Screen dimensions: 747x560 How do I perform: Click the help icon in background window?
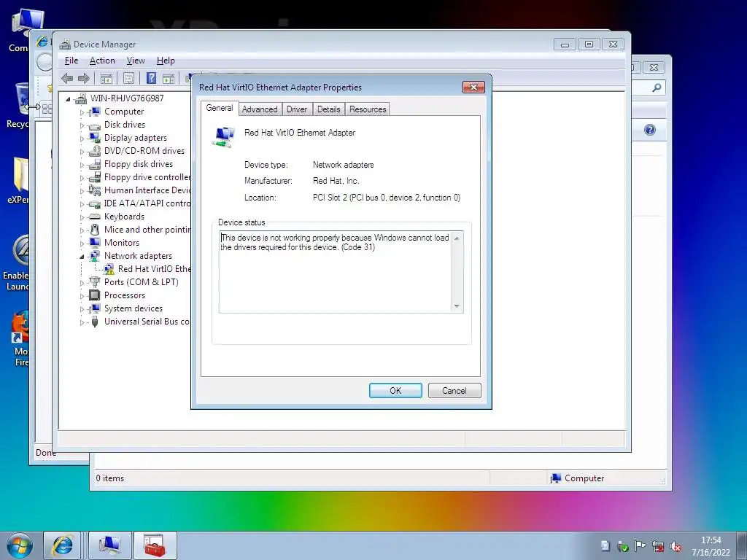[650, 130]
